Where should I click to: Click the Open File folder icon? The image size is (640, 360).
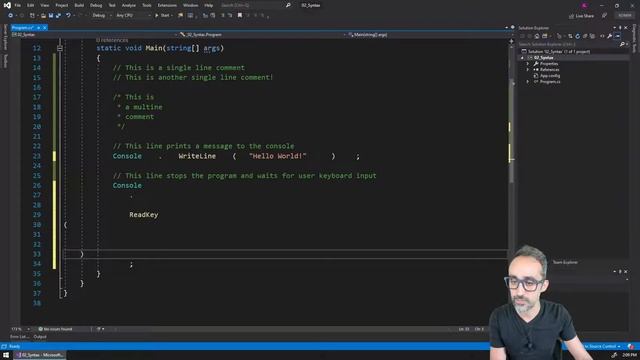(x=43, y=16)
